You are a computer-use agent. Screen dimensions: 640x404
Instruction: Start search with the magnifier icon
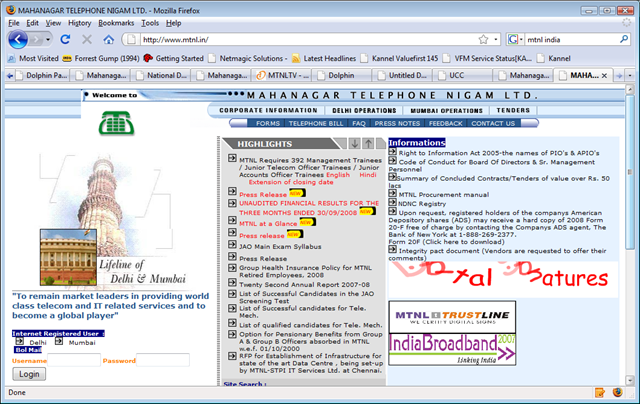coord(624,40)
